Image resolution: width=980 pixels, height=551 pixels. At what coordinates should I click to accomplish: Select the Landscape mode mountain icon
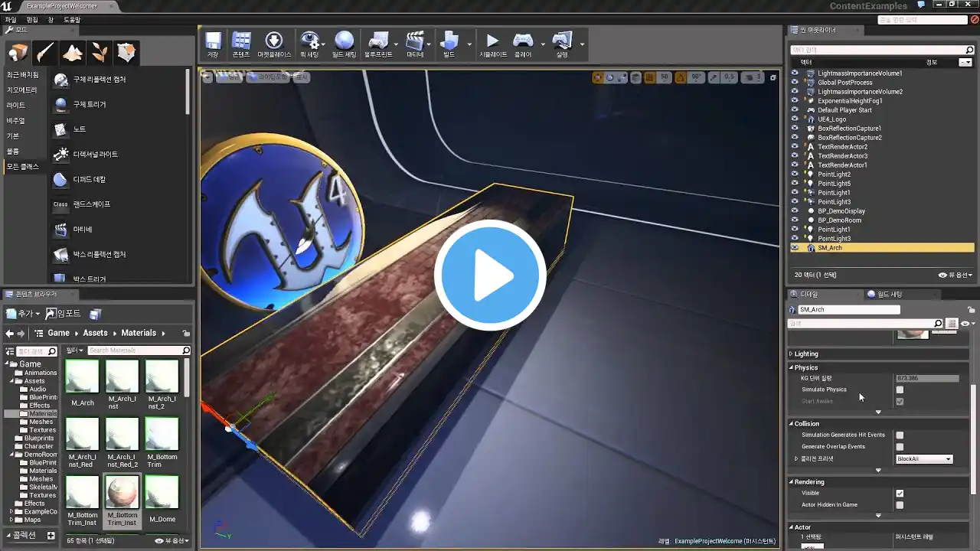click(x=73, y=52)
